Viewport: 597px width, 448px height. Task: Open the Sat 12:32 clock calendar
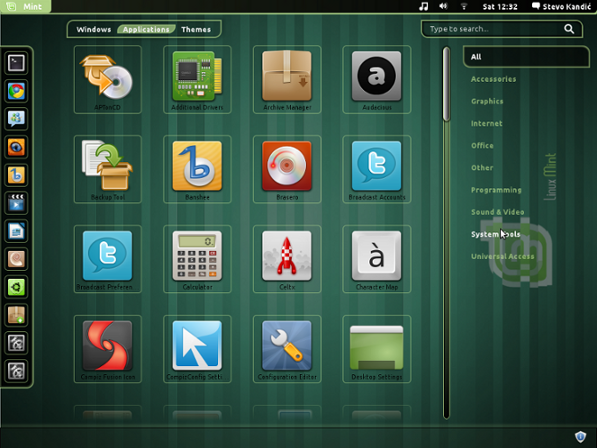[x=500, y=6]
